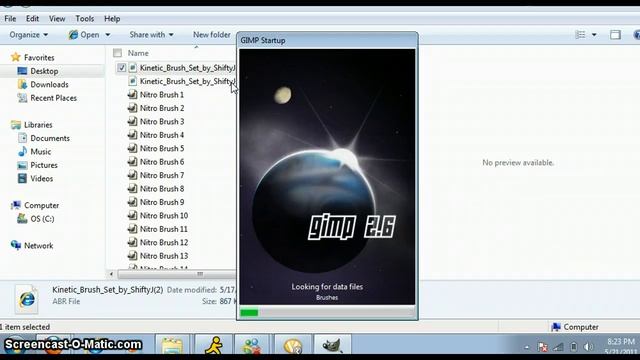Click the network signal tray icon
Viewport: 640px width, 360px height.
click(558, 347)
